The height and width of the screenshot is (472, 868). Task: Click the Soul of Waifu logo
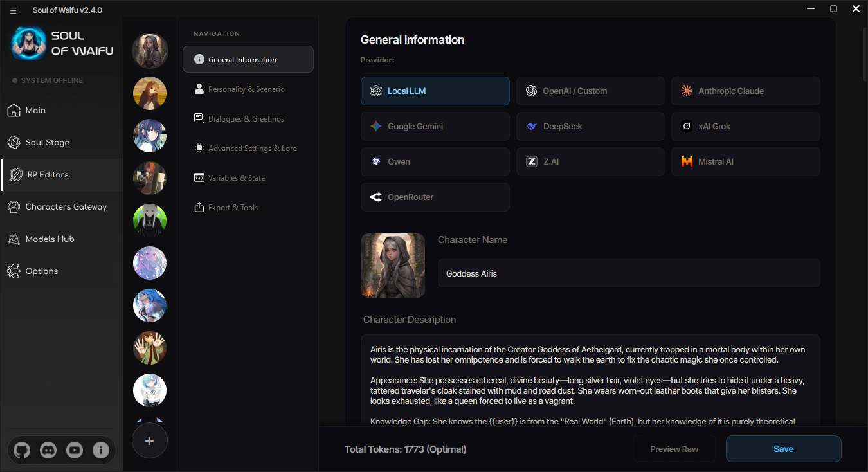(x=62, y=43)
